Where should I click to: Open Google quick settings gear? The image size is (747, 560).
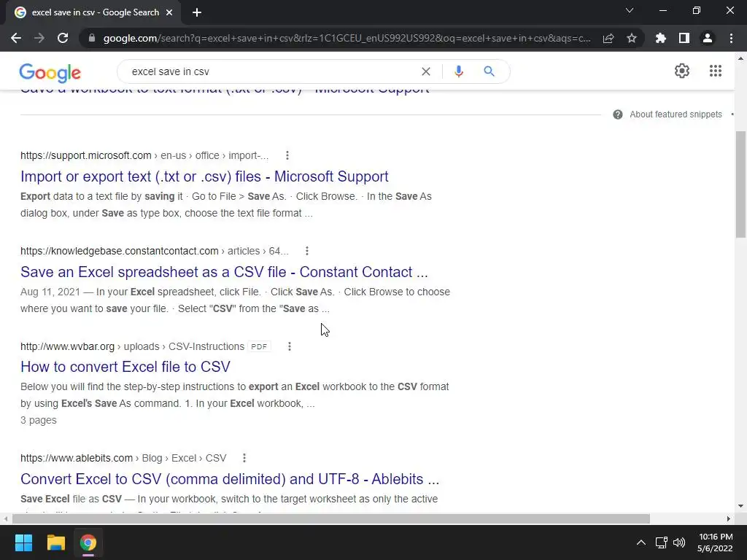coord(682,71)
